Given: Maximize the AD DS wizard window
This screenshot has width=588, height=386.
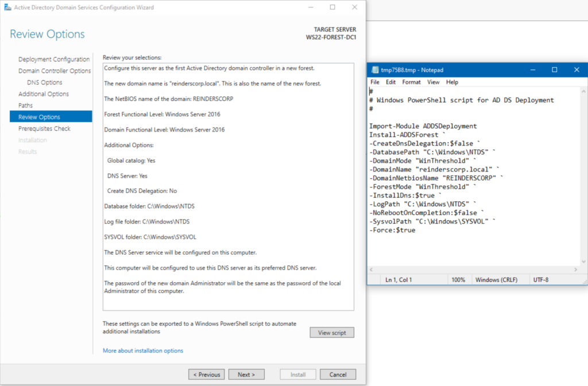Looking at the screenshot, I should [332, 7].
